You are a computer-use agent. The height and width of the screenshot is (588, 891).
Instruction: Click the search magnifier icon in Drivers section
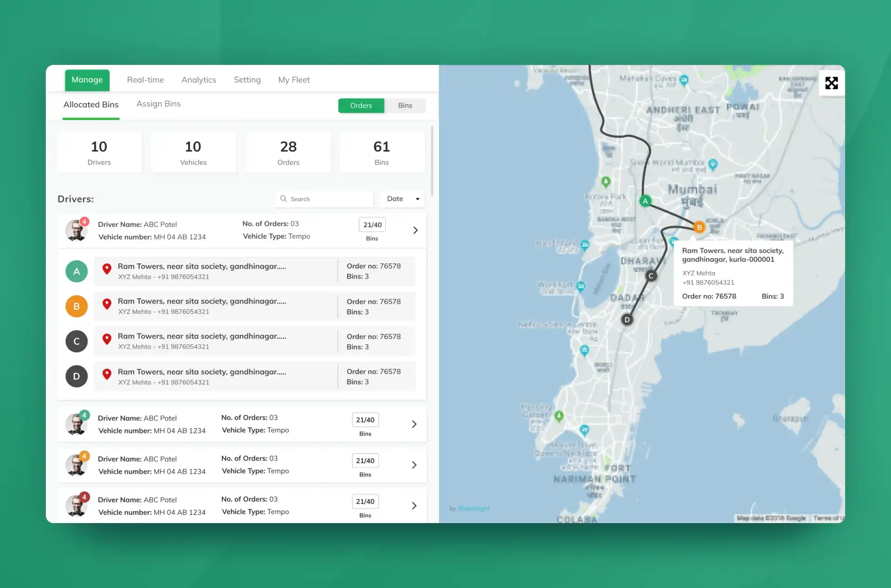tap(282, 198)
